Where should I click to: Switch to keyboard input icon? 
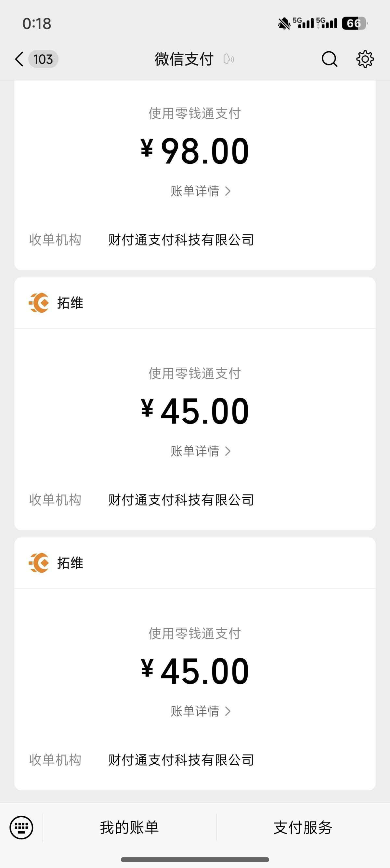21,827
